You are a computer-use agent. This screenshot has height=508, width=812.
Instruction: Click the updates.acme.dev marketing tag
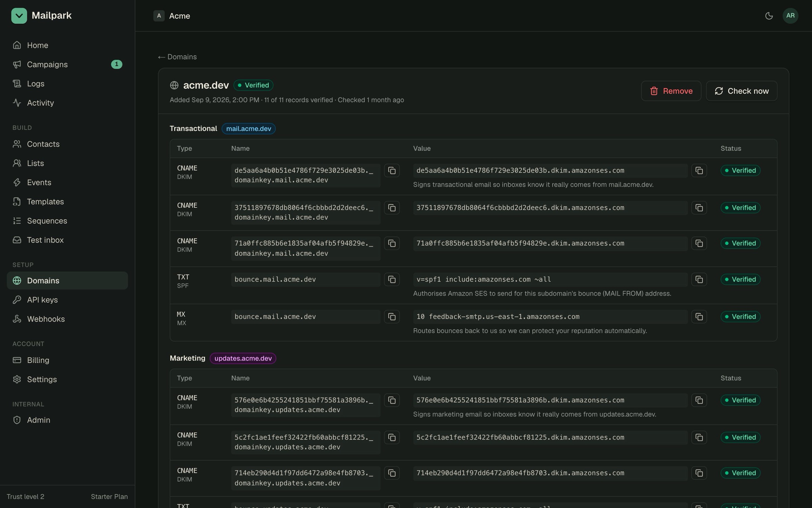click(243, 359)
